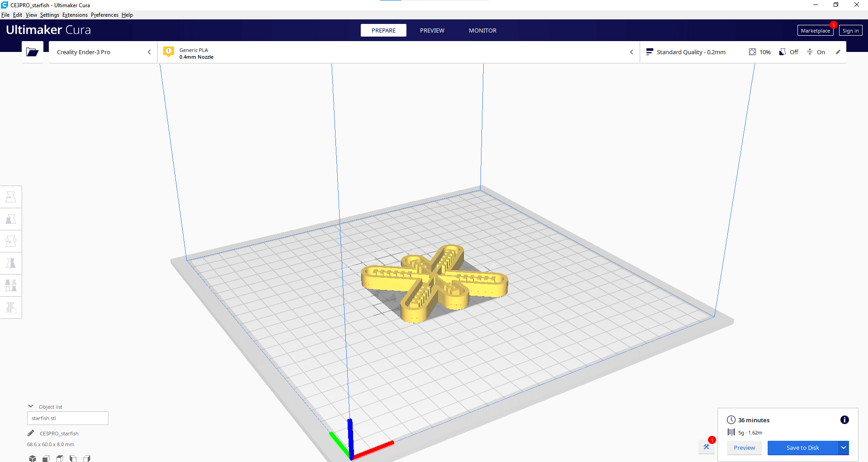Click the Open File folder icon
Viewport: 868px width, 462px height.
(33, 52)
